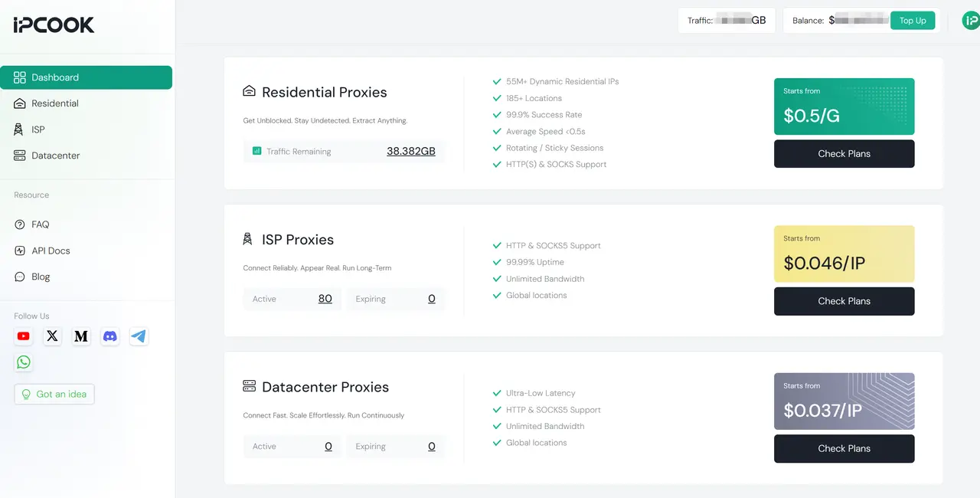Open the WhatsApp contact icon
The height and width of the screenshot is (498, 980).
click(x=23, y=362)
